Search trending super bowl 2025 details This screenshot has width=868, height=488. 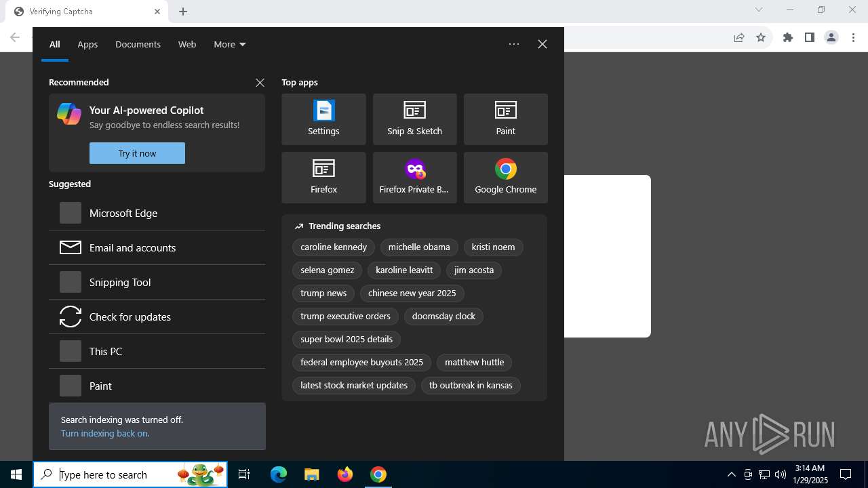coord(347,340)
